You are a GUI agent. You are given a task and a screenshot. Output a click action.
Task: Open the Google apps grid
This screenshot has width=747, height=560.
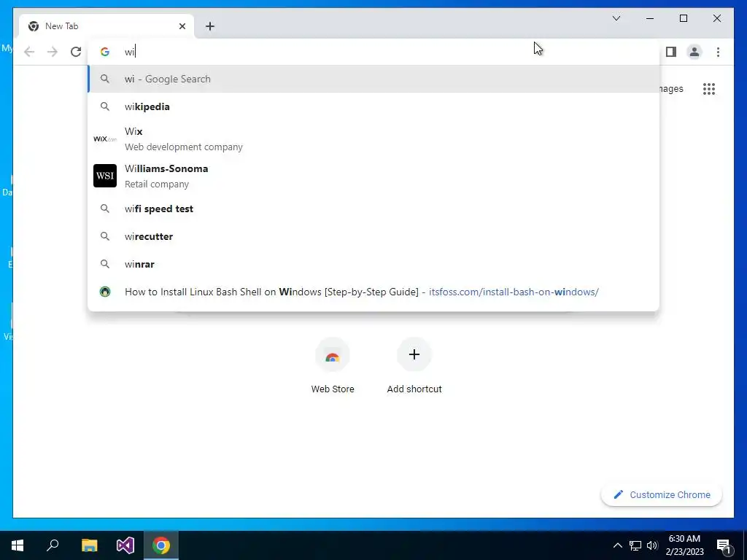(x=709, y=88)
